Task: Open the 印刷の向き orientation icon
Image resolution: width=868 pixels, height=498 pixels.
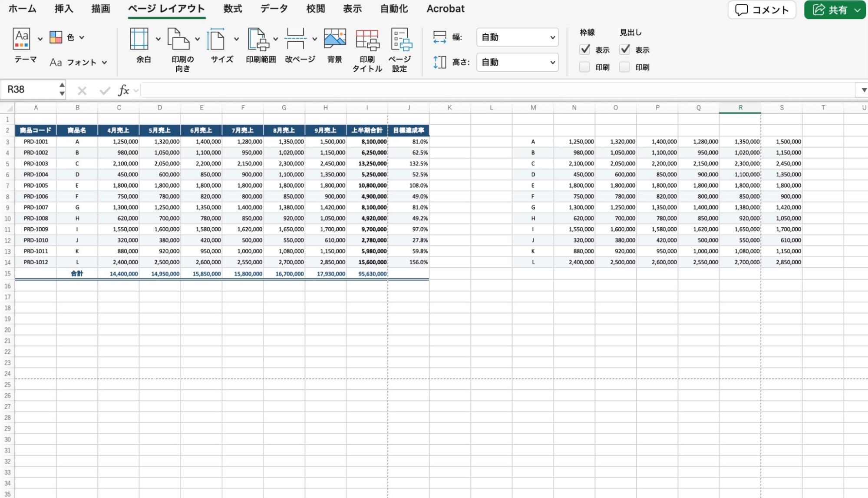Action: (178, 39)
